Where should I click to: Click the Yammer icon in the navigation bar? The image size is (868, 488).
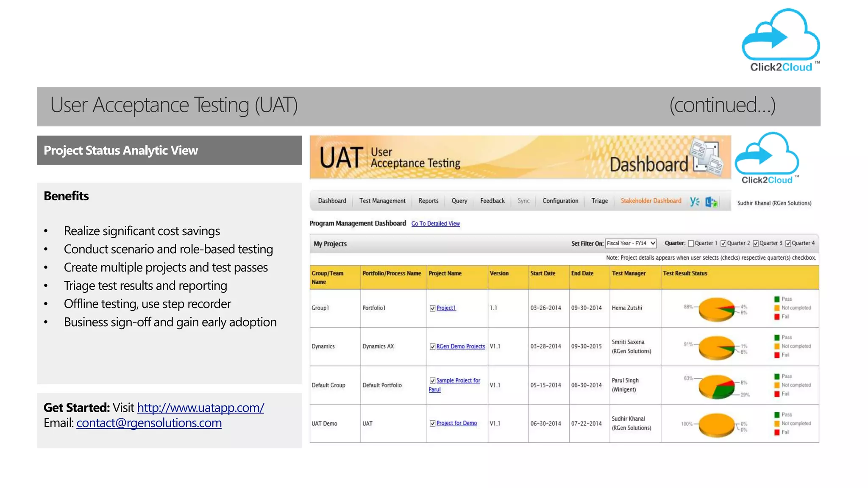695,202
